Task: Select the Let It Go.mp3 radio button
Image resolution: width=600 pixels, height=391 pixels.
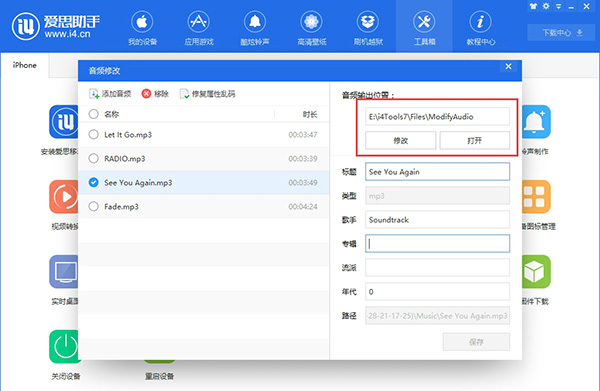Action: pyautogui.click(x=93, y=134)
